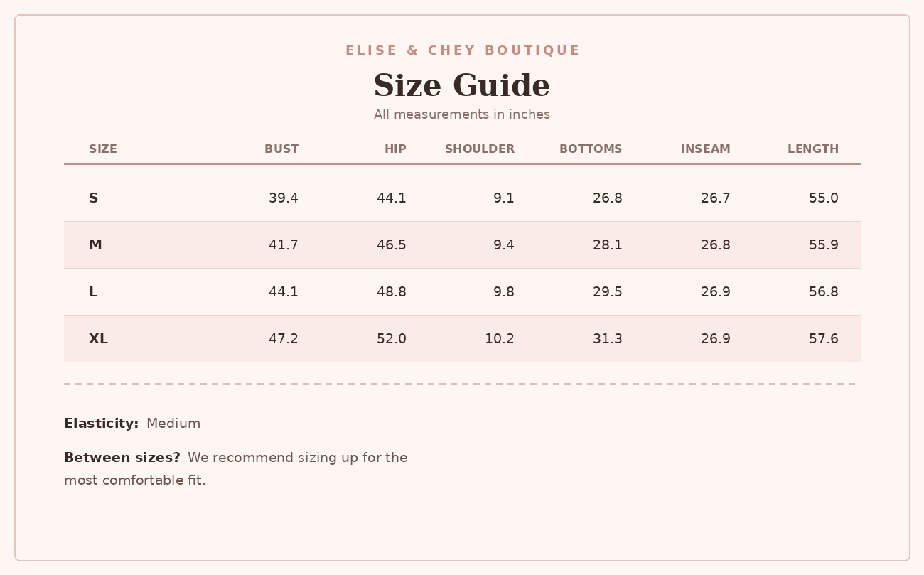924x575 pixels.
Task: Click the 57.6 length value for XL
Action: [824, 339]
